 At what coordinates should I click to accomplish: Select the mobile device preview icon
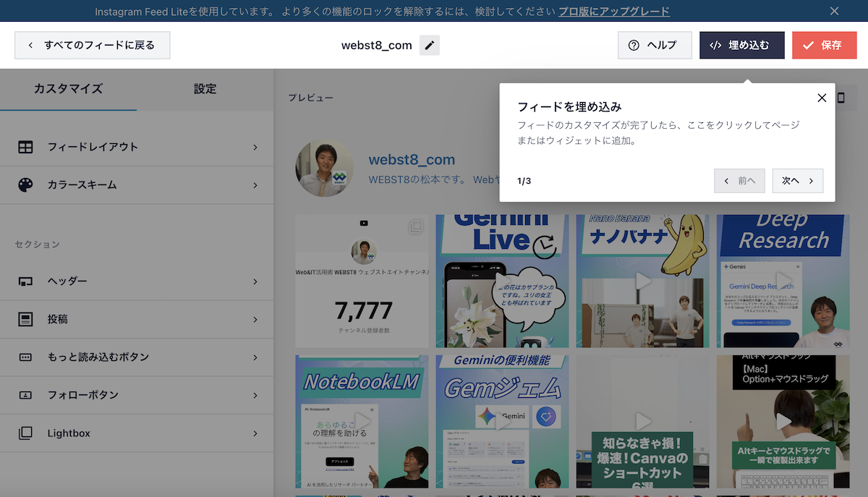[x=841, y=98]
